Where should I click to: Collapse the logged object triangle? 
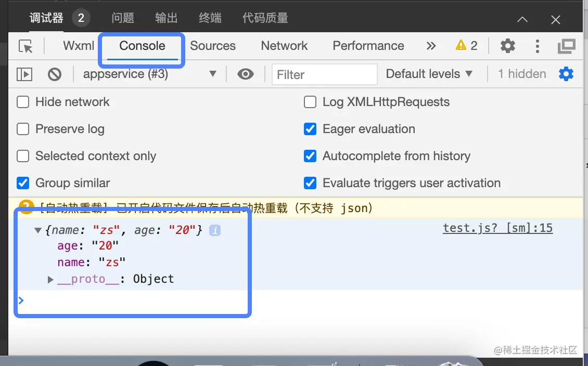[x=38, y=230]
